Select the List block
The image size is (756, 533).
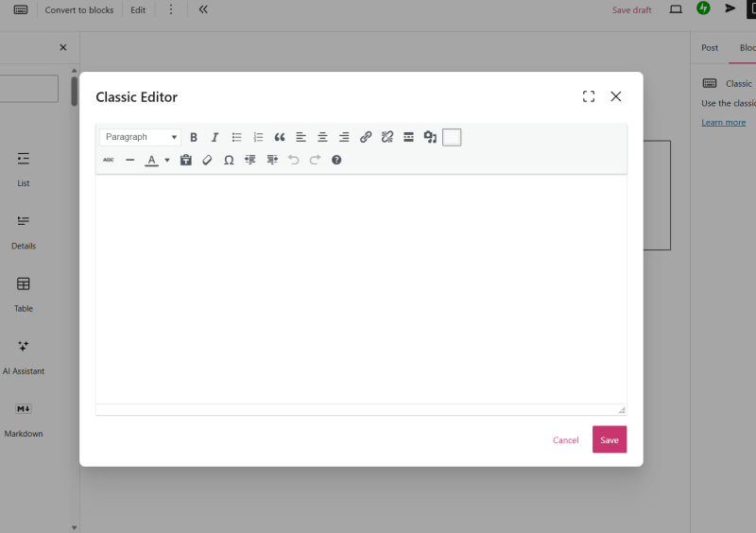click(x=23, y=169)
